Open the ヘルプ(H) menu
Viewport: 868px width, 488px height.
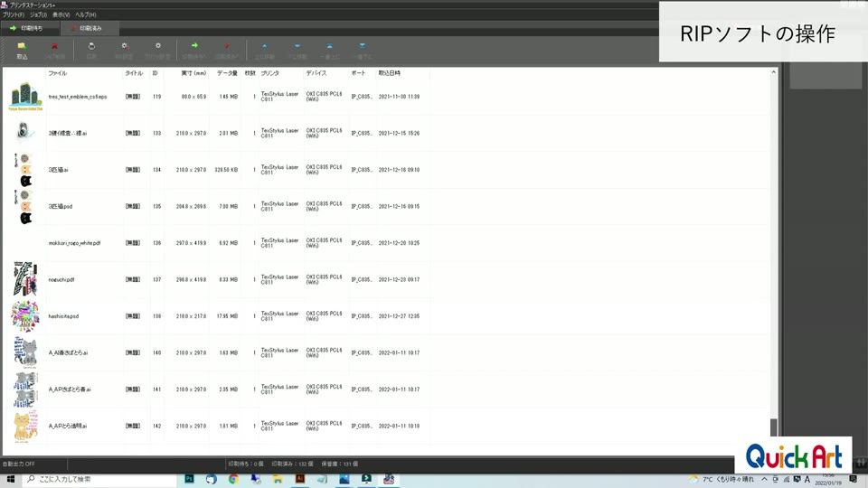[x=86, y=15]
